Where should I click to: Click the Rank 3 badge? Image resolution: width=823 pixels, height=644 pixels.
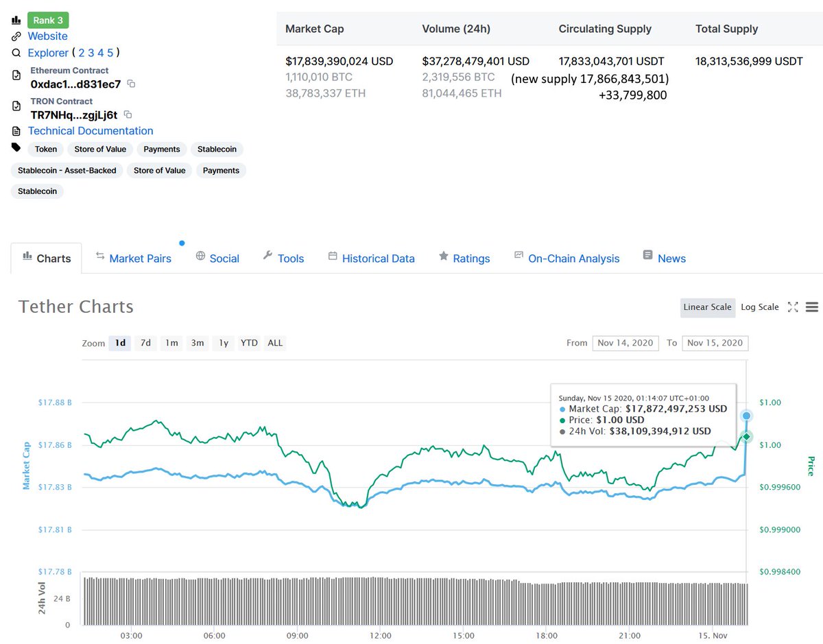point(48,21)
